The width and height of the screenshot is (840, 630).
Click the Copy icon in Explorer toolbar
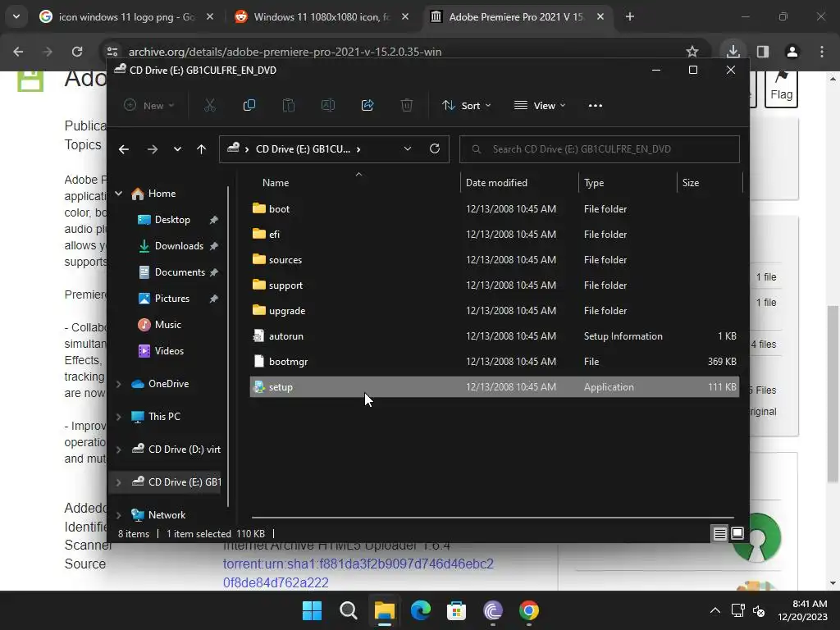tap(249, 106)
